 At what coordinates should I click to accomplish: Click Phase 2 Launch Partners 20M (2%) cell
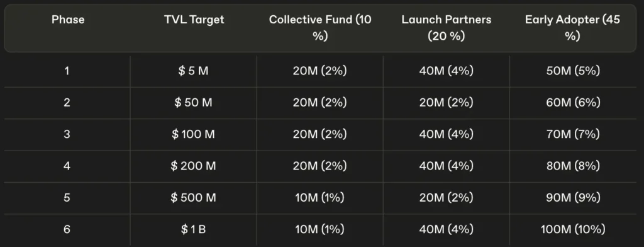click(447, 103)
